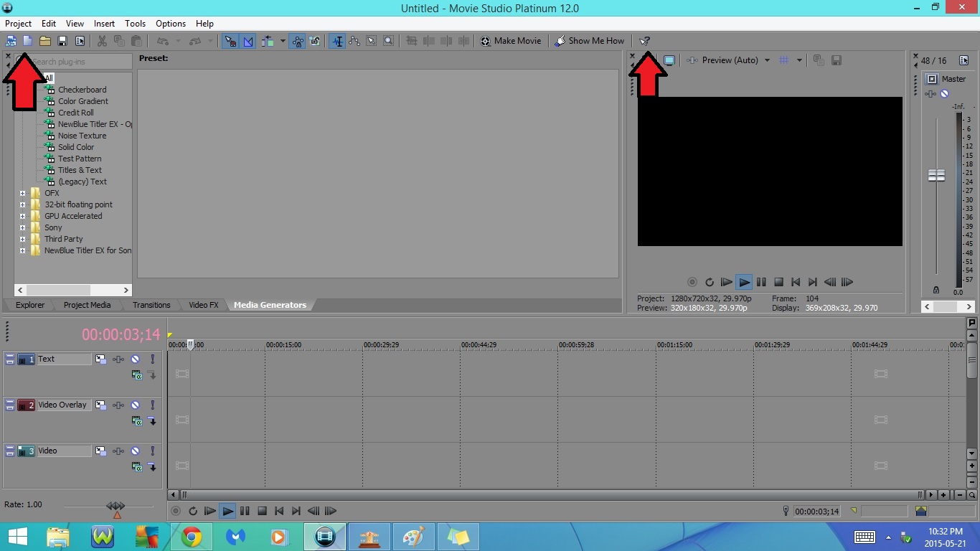Select the Selection Edit tool
Image resolution: width=980 pixels, height=551 pixels.
point(372,41)
